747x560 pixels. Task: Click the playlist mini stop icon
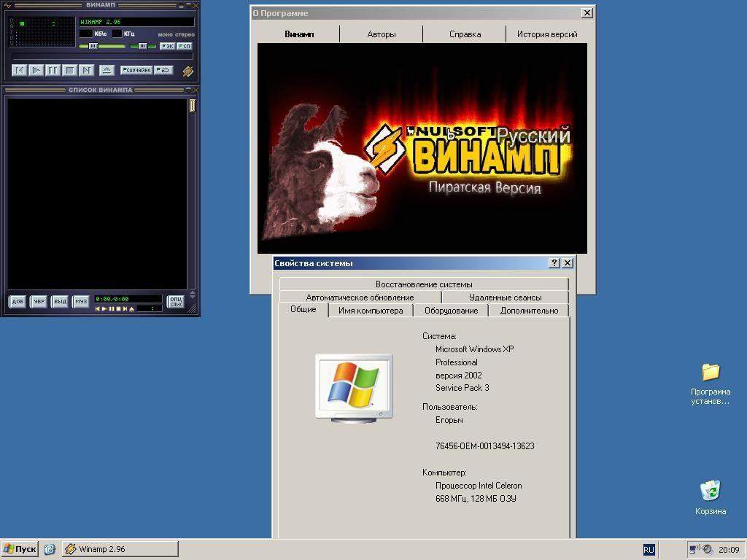coord(118,309)
